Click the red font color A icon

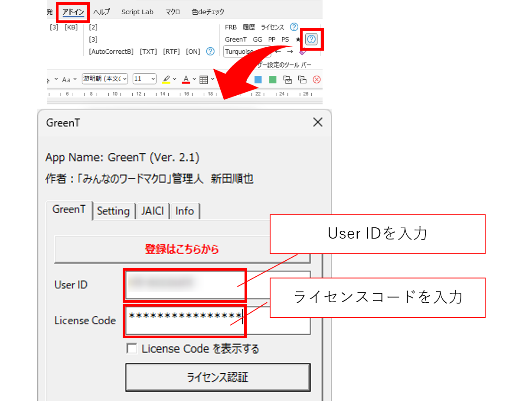coord(186,79)
